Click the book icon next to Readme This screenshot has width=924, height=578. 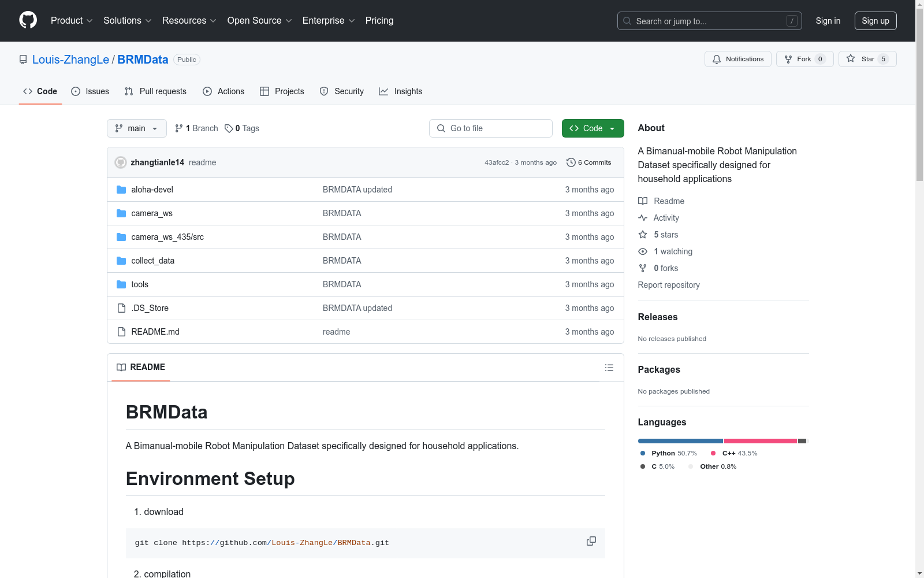click(x=643, y=201)
